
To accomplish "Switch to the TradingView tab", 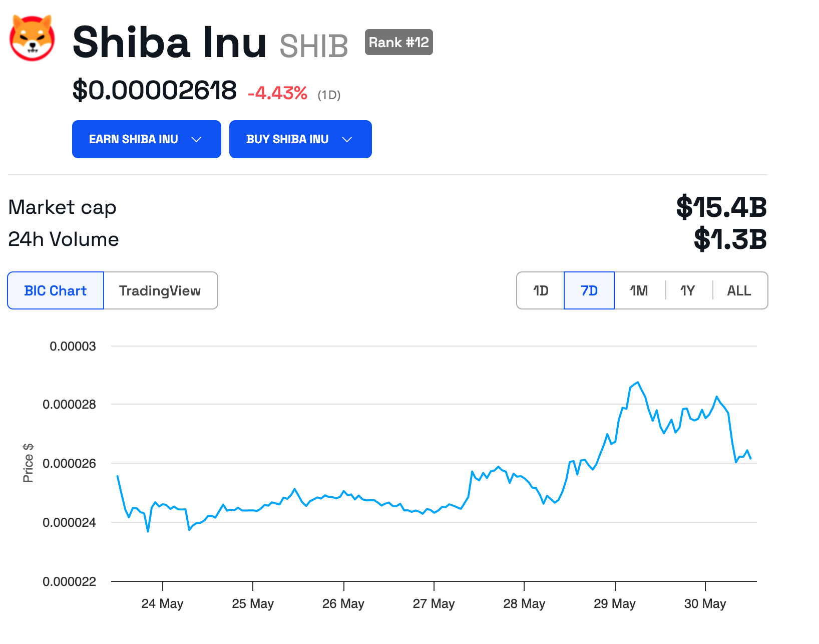I will pyautogui.click(x=160, y=290).
